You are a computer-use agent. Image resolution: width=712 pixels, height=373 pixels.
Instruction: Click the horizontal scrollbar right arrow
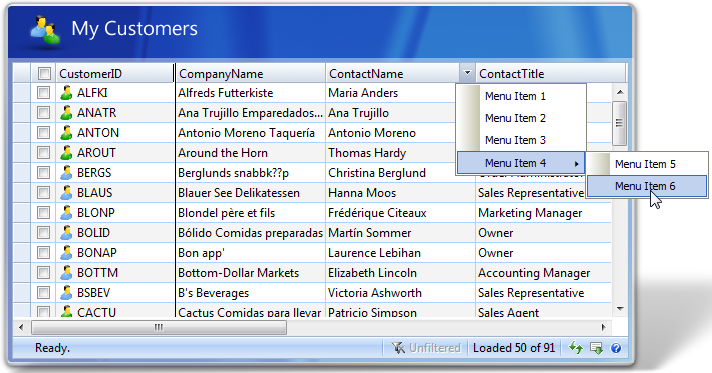click(x=603, y=327)
